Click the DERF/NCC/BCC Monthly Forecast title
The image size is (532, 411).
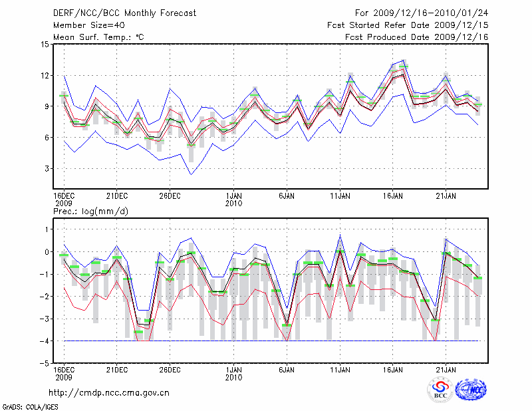point(124,13)
